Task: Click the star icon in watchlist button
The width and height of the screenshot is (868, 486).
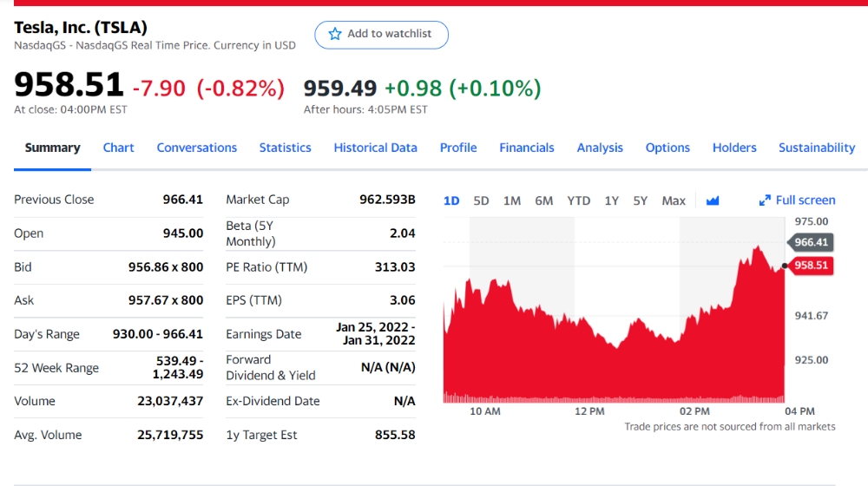Action: click(335, 34)
